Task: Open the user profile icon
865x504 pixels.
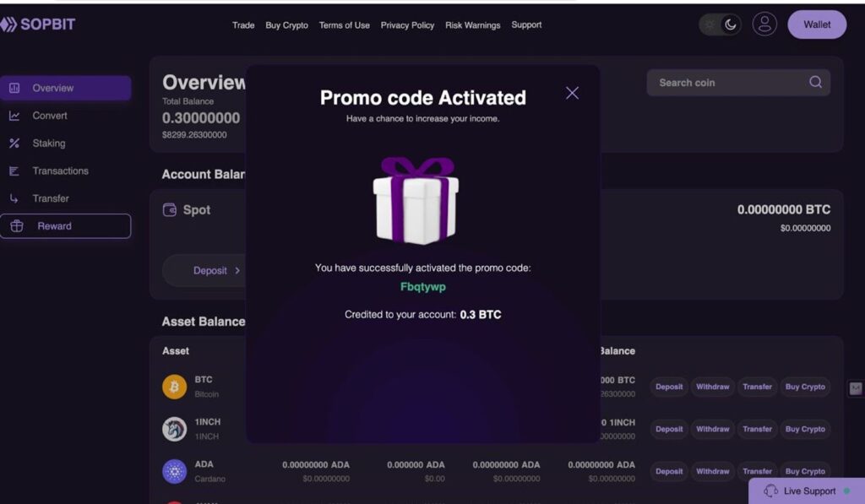Action: click(x=764, y=24)
